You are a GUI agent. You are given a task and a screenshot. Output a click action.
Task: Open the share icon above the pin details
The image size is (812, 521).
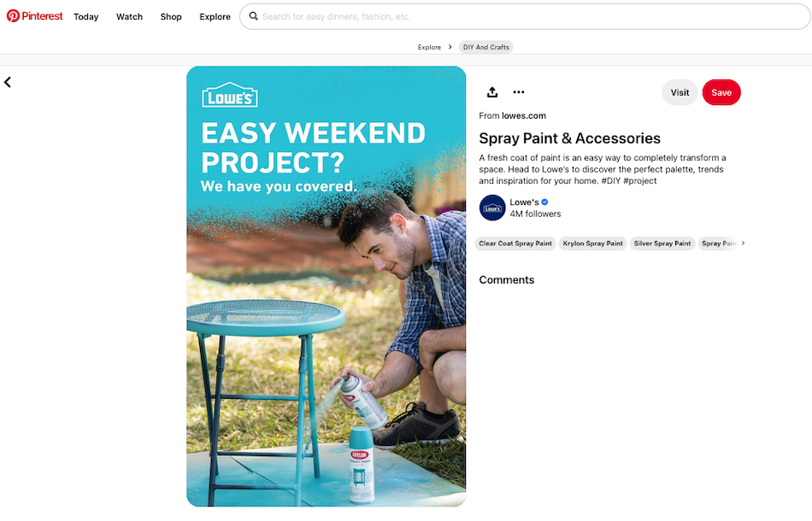(491, 91)
